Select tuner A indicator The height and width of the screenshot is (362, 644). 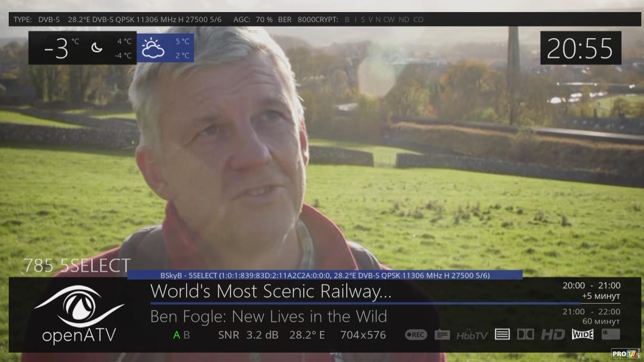click(x=176, y=335)
